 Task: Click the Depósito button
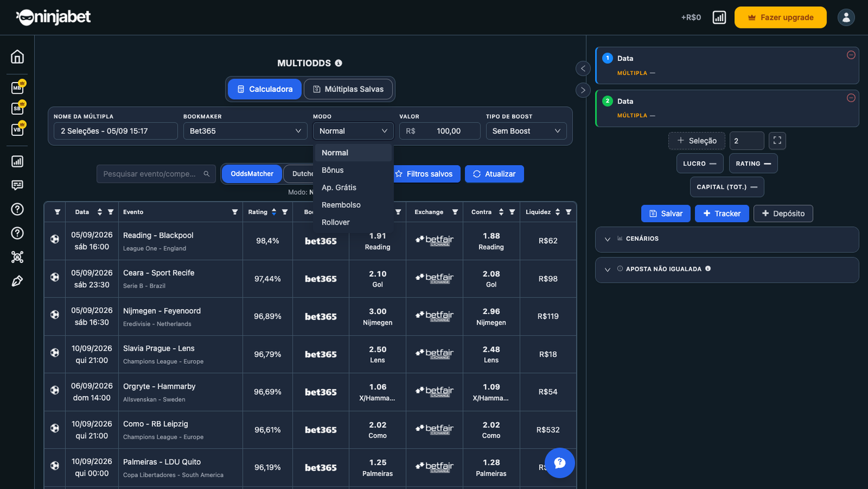pos(783,213)
